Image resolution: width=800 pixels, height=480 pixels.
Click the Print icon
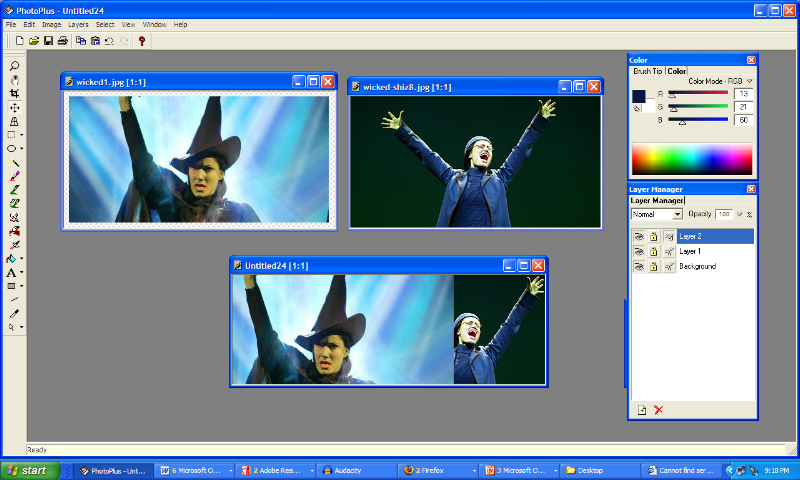[63, 41]
